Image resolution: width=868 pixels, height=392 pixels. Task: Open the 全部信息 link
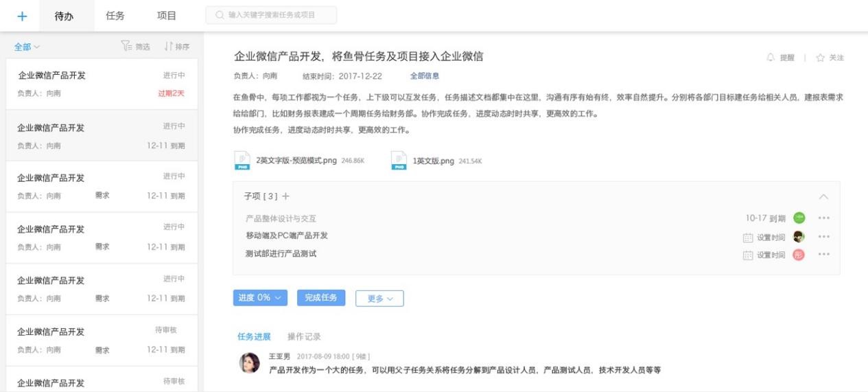tap(425, 76)
